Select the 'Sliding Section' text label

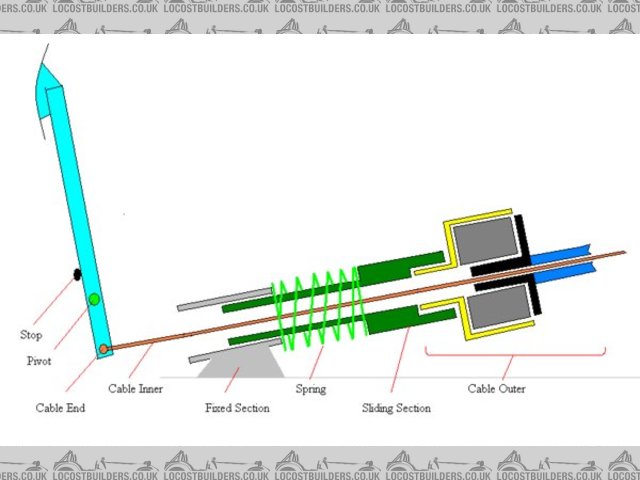tap(397, 408)
